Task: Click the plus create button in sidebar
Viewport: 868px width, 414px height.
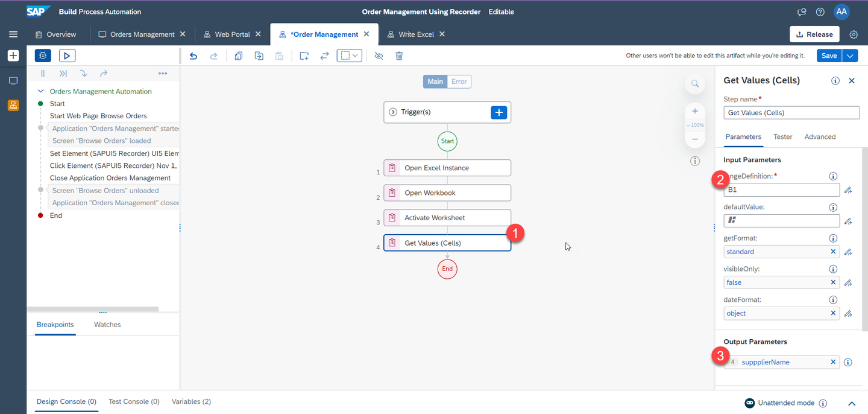Action: coord(13,56)
